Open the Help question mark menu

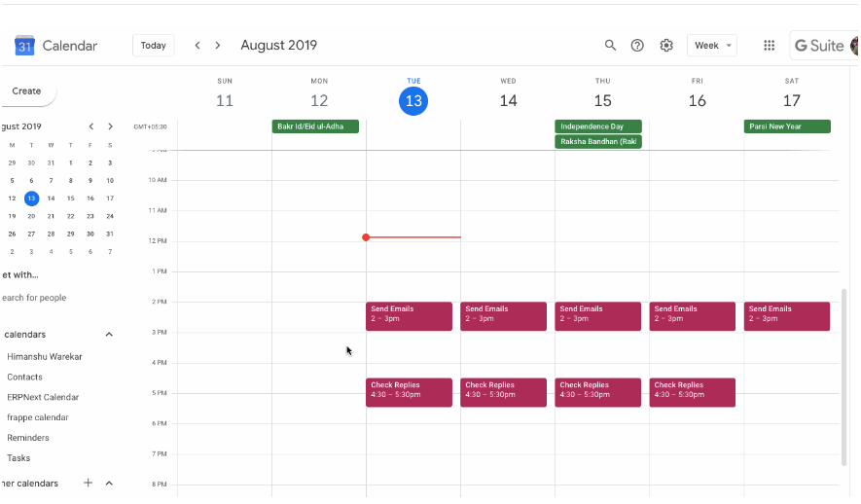[x=637, y=46]
